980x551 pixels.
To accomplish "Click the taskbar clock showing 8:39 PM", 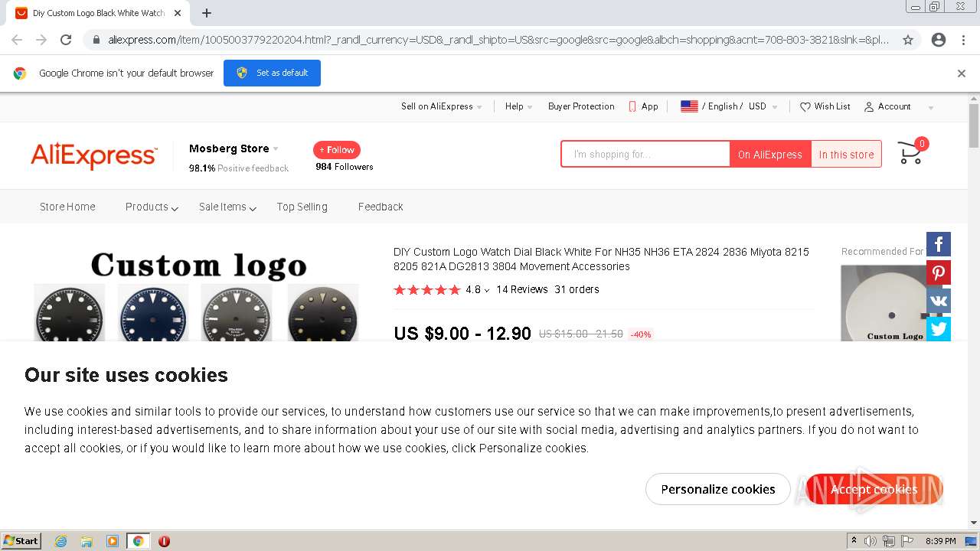I will click(940, 541).
